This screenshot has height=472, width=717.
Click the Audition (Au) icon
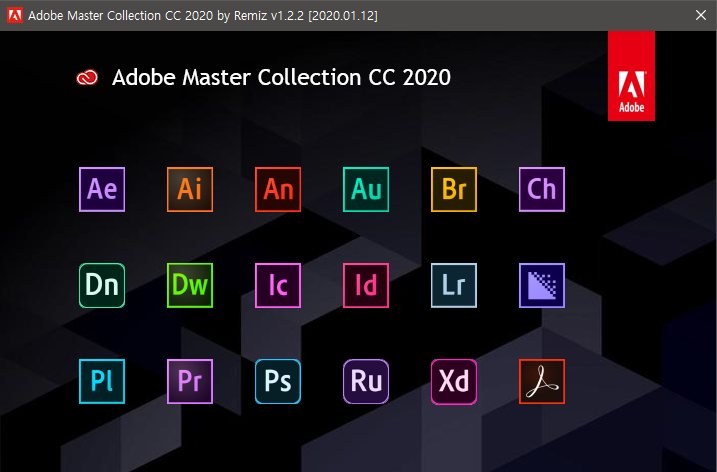pos(366,189)
